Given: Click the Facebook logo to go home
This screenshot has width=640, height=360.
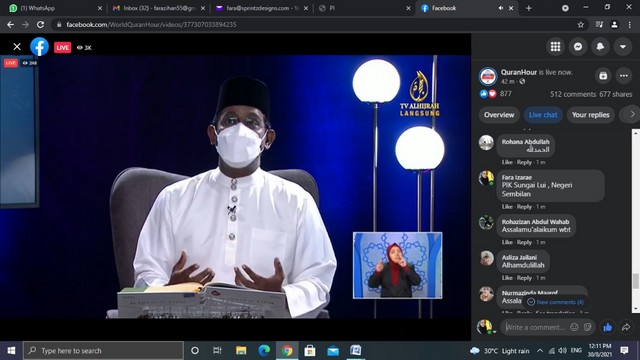Looking at the screenshot, I should coord(40,47).
